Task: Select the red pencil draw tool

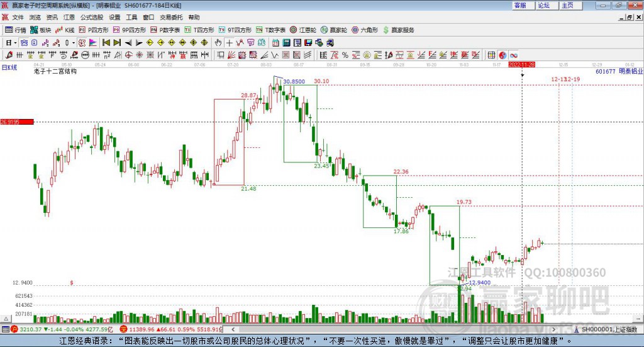Action: (x=9, y=55)
